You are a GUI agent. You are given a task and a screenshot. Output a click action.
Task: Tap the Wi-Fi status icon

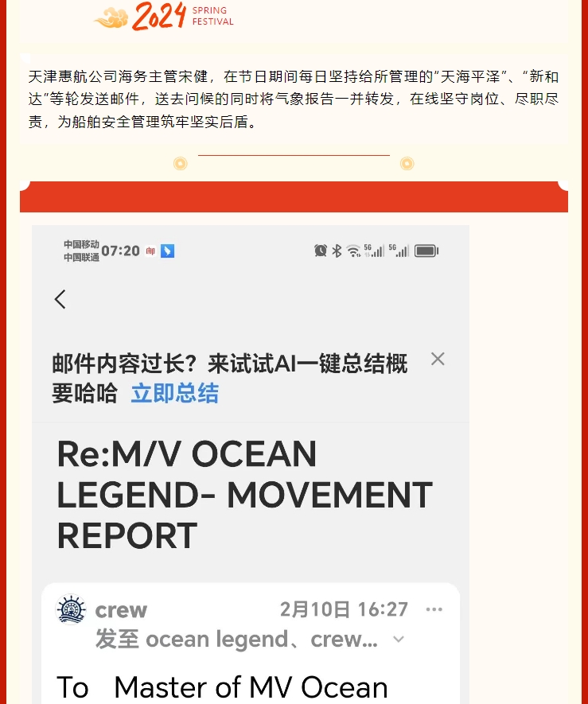tap(353, 251)
